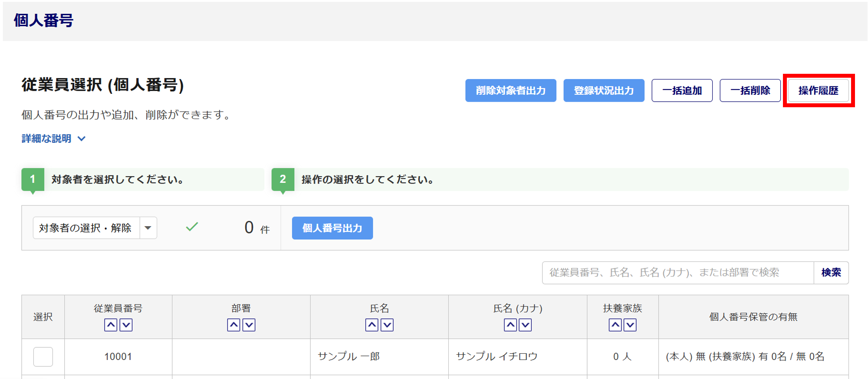The image size is (868, 379).
Task: Sort 部署 column ascending arrow
Action: click(x=233, y=325)
